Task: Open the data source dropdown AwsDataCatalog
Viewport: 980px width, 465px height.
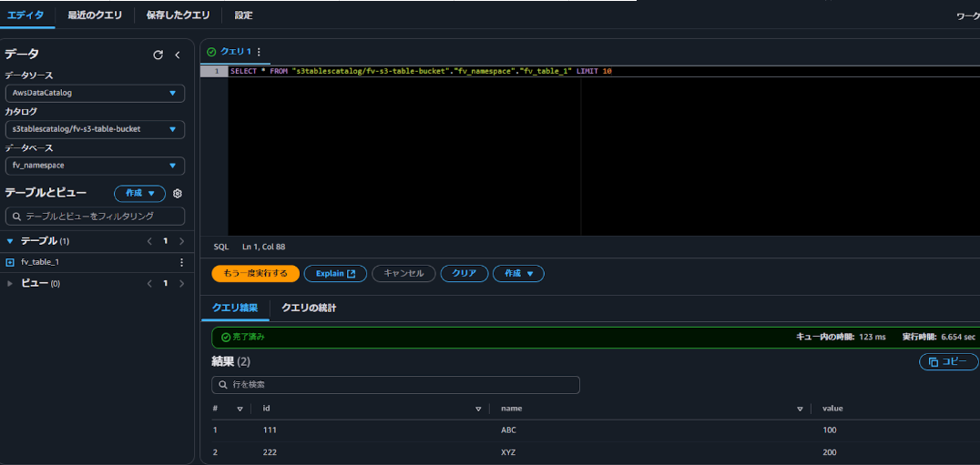Action: tap(95, 93)
